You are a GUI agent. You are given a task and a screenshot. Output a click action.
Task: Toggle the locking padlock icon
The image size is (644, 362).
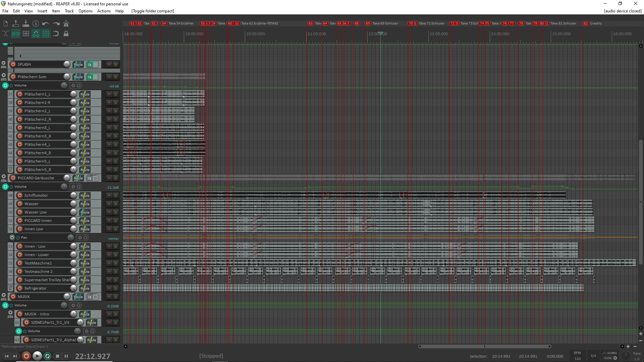click(66, 34)
